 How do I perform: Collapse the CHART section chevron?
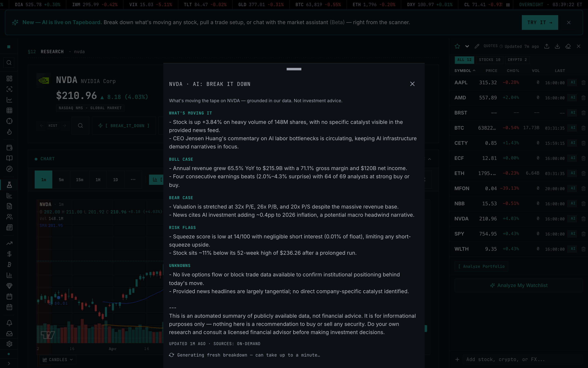coord(430,159)
